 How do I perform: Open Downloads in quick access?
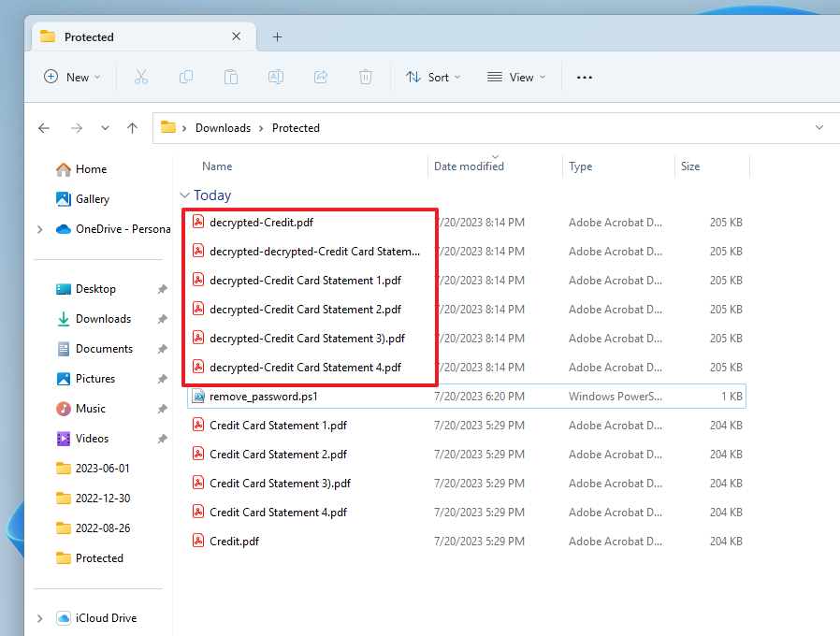(x=94, y=319)
